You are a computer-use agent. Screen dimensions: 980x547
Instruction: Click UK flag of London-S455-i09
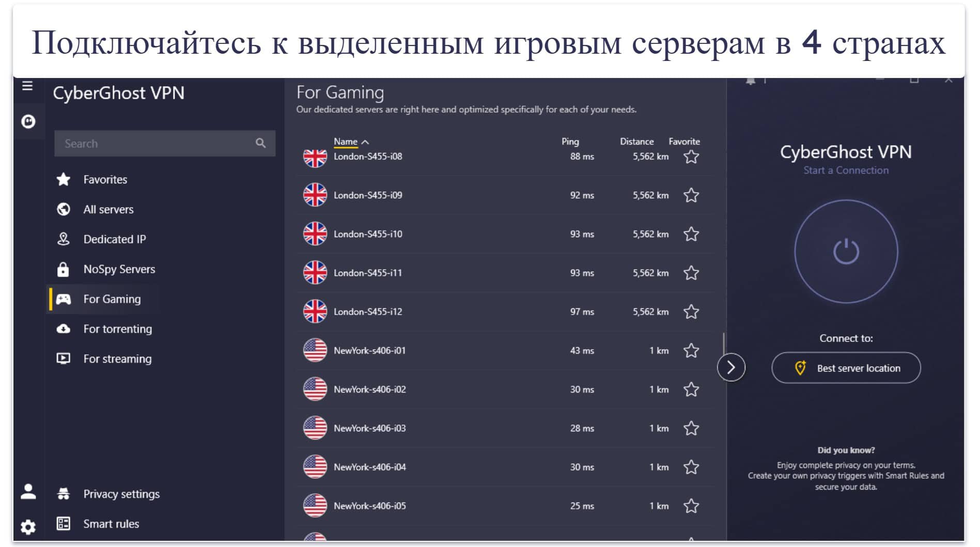315,195
